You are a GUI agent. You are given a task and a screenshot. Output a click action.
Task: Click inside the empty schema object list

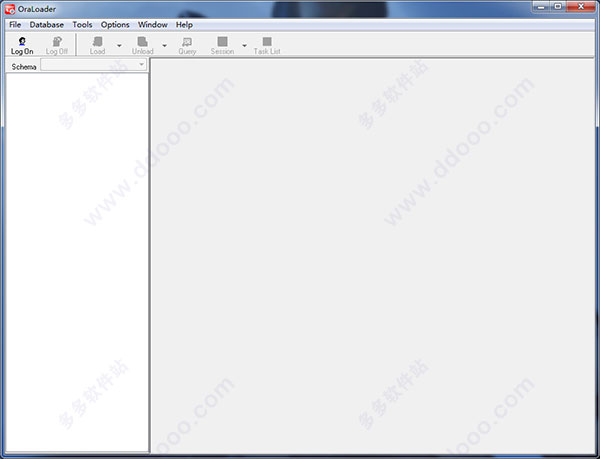[77, 262]
